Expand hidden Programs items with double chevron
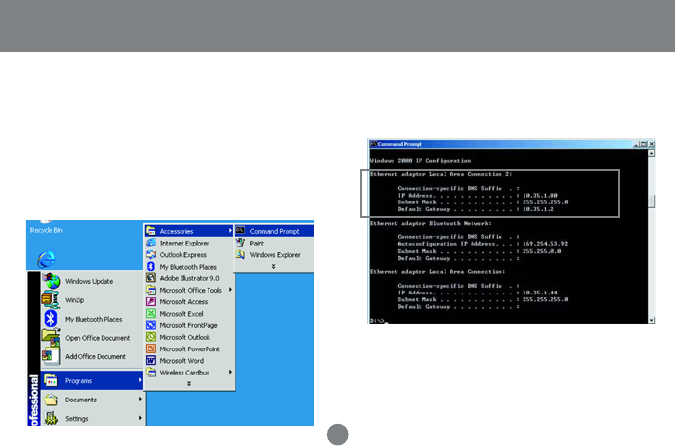Image resolution: width=675 pixels, height=446 pixels. pos(189,384)
